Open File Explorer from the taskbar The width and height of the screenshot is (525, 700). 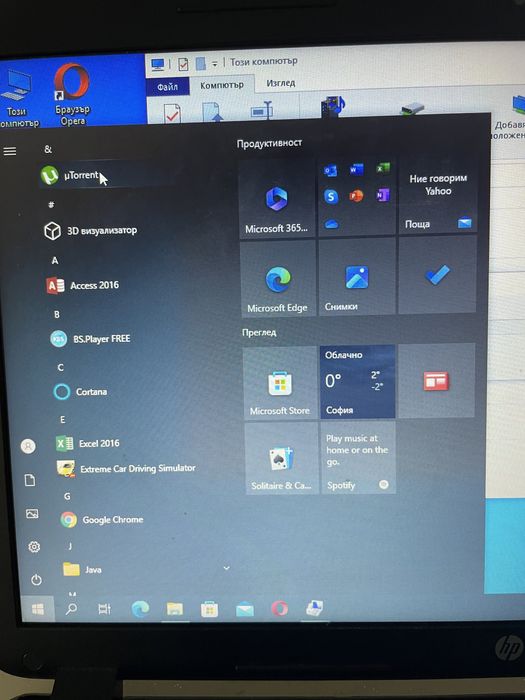coord(175,609)
